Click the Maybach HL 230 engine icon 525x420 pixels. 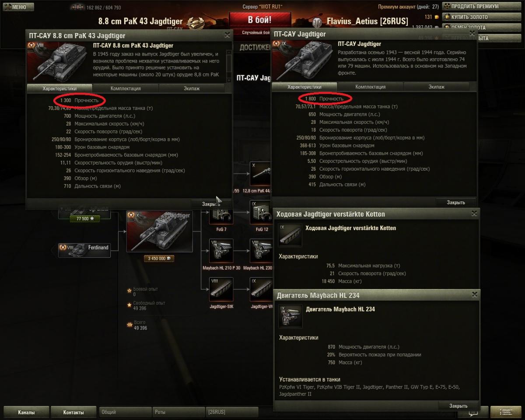pos(262,251)
